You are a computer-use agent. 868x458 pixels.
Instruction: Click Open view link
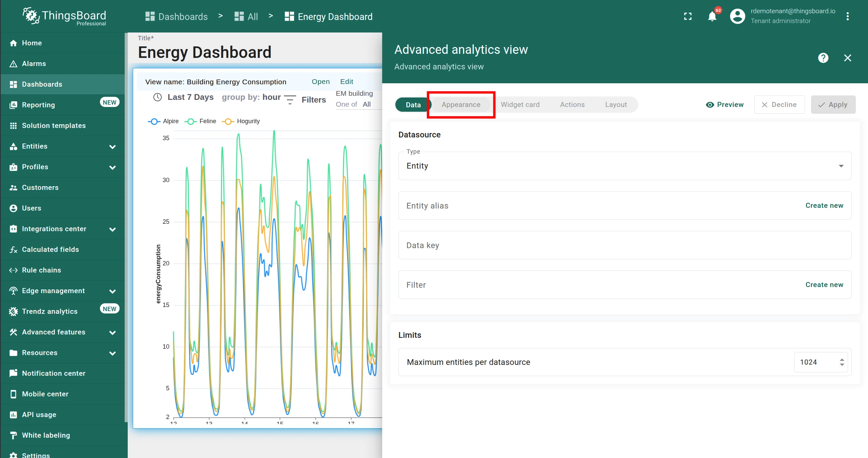click(x=321, y=82)
